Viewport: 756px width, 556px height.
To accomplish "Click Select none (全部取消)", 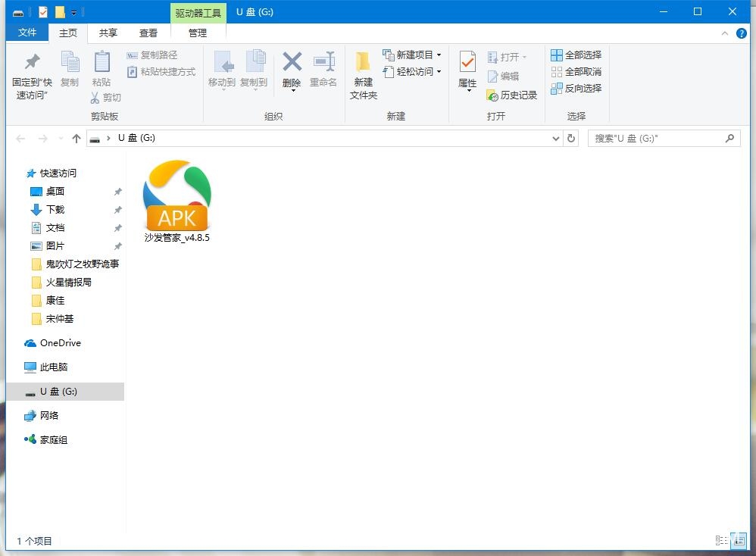I will [576, 72].
